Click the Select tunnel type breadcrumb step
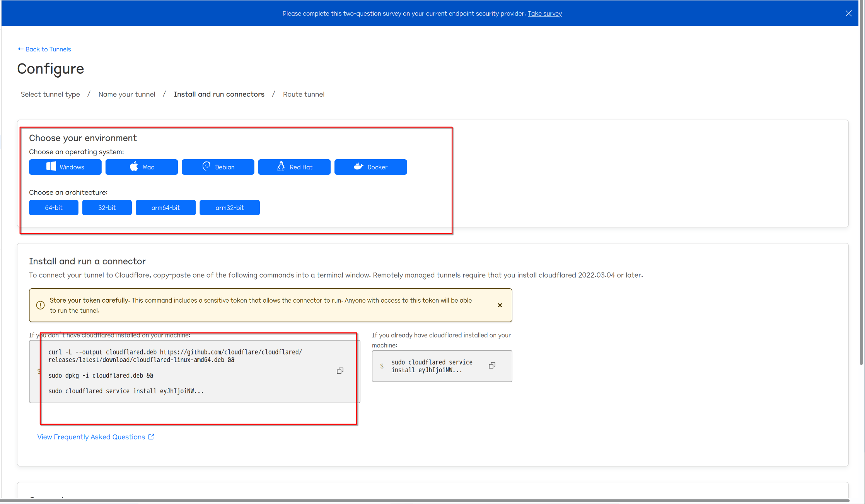This screenshot has height=504, width=865. 50,94
